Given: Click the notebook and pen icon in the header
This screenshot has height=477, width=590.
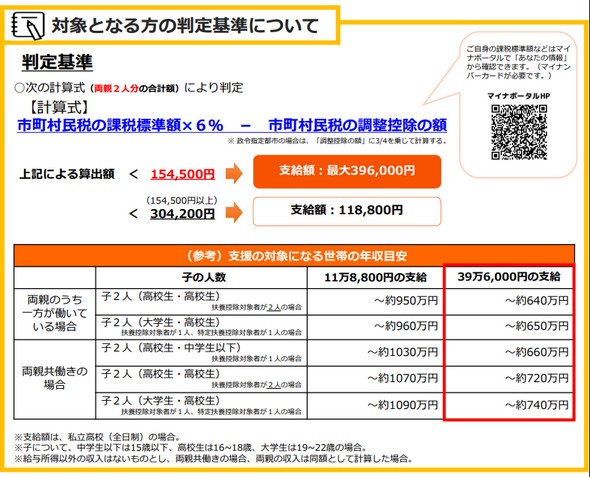Looking at the screenshot, I should [28, 26].
